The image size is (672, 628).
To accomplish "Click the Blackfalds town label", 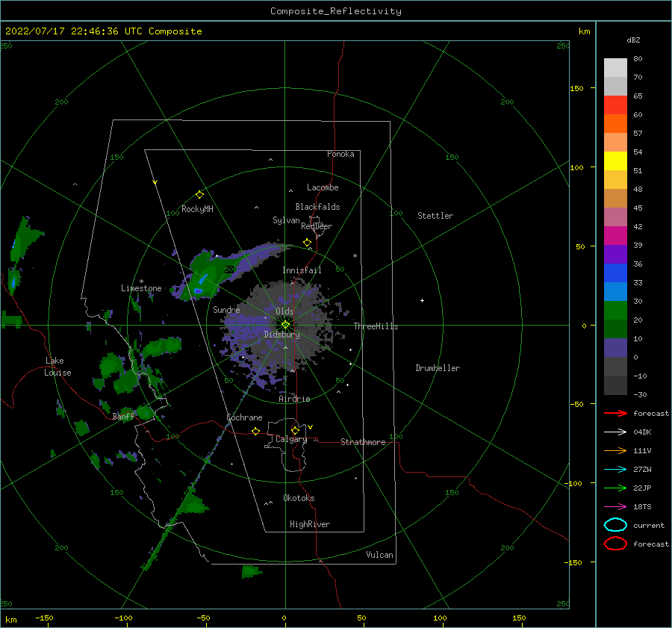I will [x=317, y=207].
